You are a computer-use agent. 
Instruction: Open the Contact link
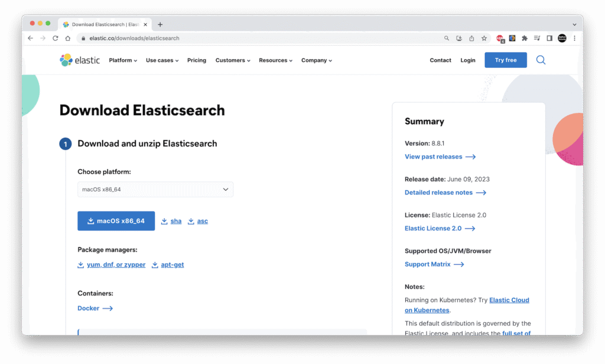pyautogui.click(x=440, y=60)
